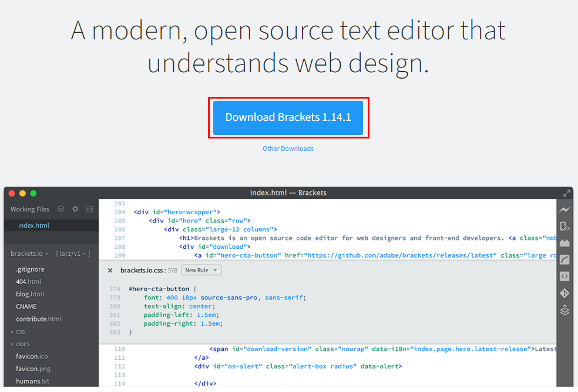Open Working Files gear settings icon
The height and width of the screenshot is (392, 578).
[75, 209]
